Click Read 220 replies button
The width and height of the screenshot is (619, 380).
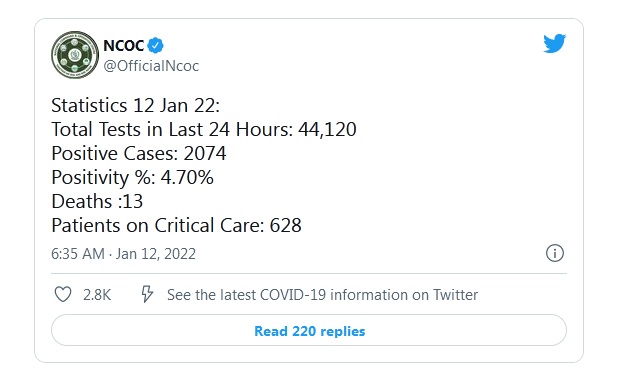pos(309,330)
